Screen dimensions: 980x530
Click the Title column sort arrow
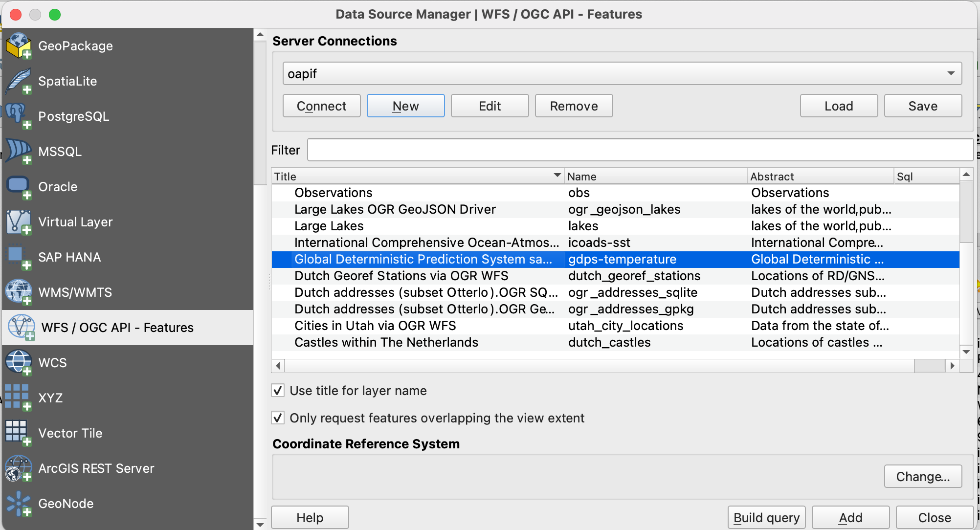(557, 176)
